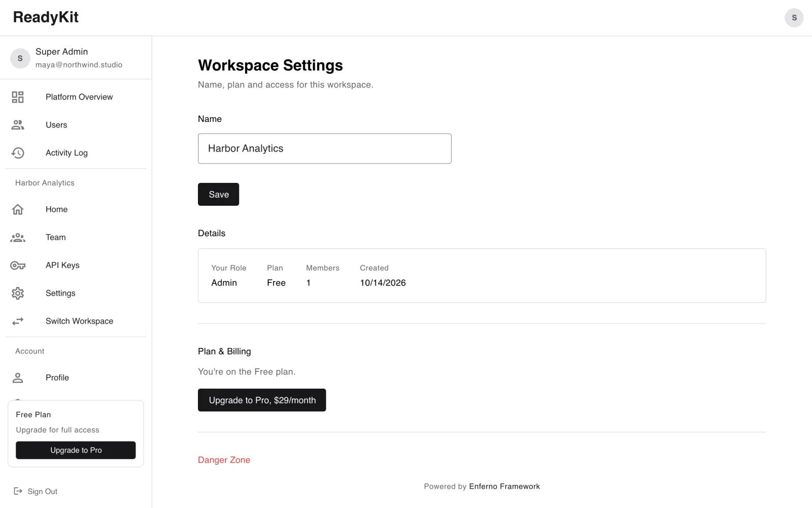The height and width of the screenshot is (508, 812).
Task: Click the Activity Log history icon
Action: pos(18,153)
